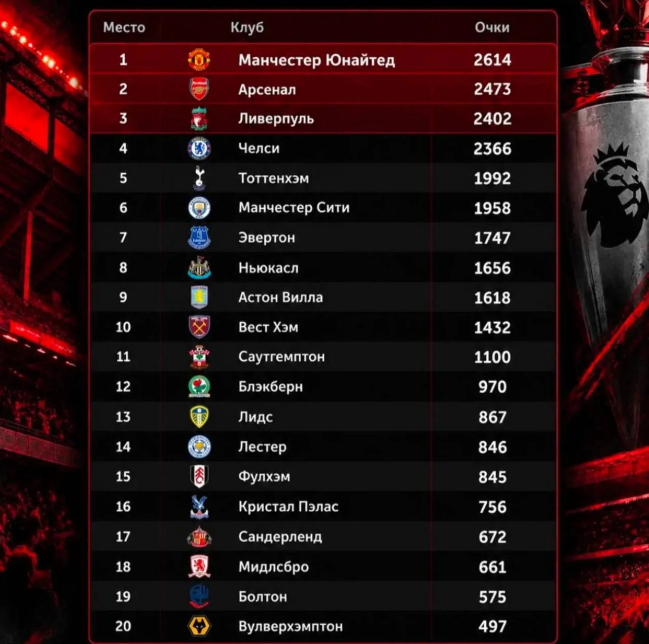Viewport: 649px width, 644px height.
Task: Click the Wolverhampton wolf logo
Action: point(199,626)
